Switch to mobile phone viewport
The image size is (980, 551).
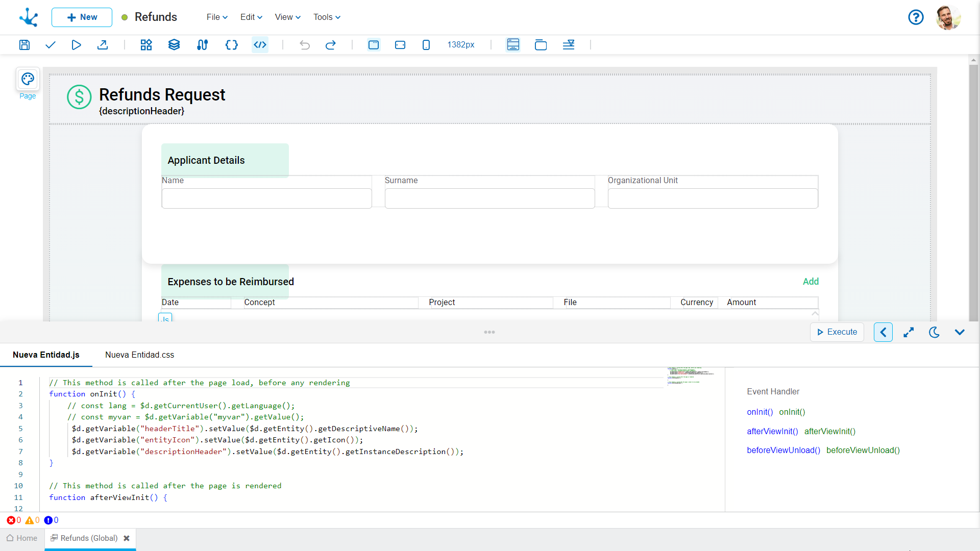point(426,45)
